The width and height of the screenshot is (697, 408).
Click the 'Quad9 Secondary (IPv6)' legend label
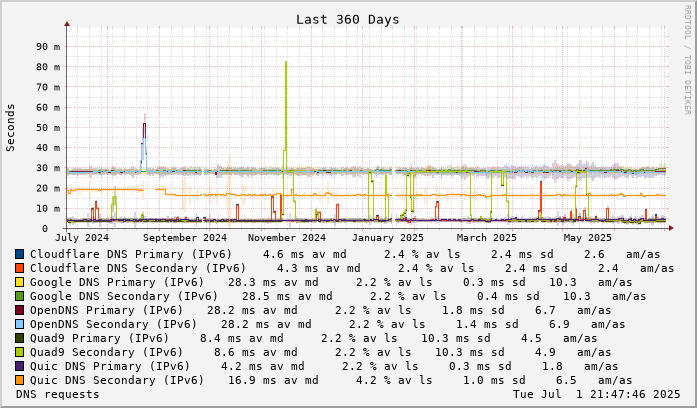106,352
